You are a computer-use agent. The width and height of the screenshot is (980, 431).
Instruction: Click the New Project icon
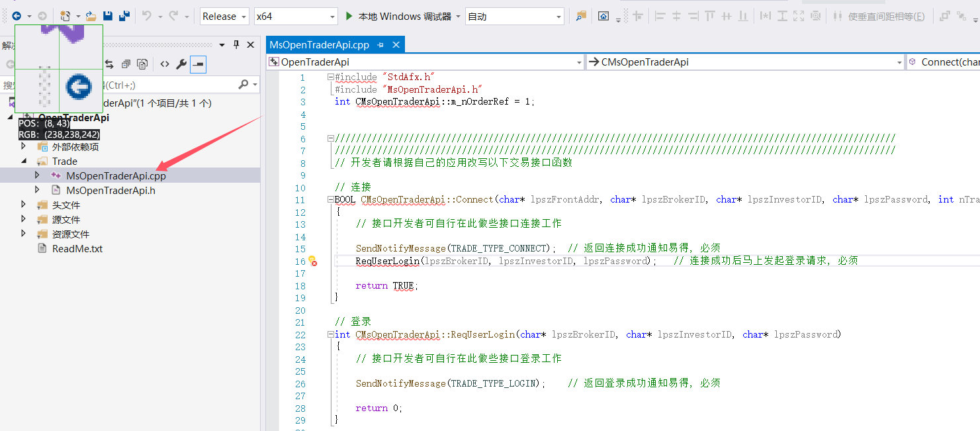click(x=65, y=16)
